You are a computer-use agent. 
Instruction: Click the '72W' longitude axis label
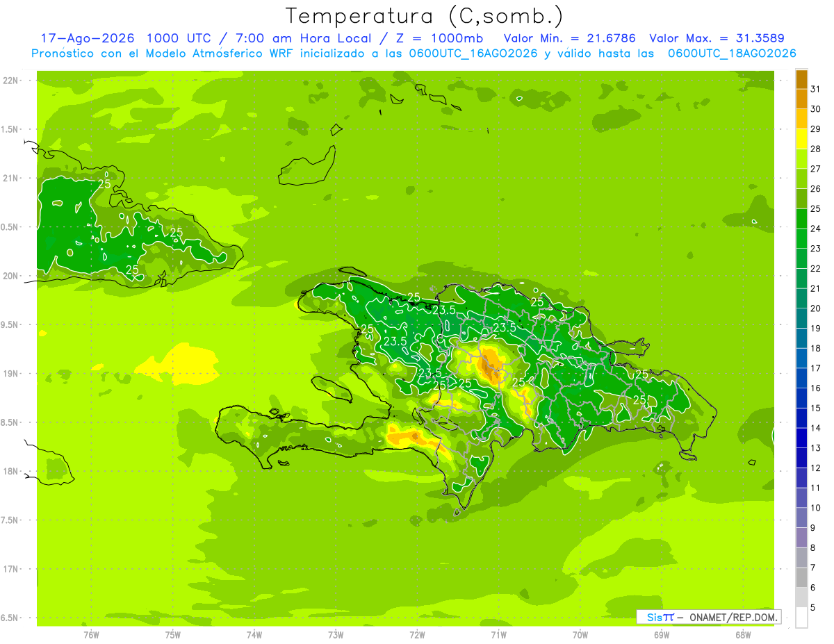point(417,635)
